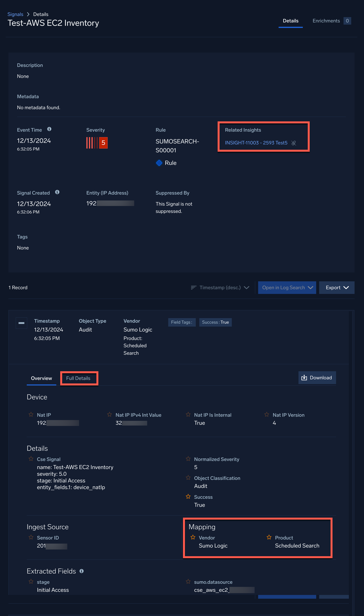Toggle the star next to Mapping Vendor
Screen dimensions: 364x616
click(193, 537)
